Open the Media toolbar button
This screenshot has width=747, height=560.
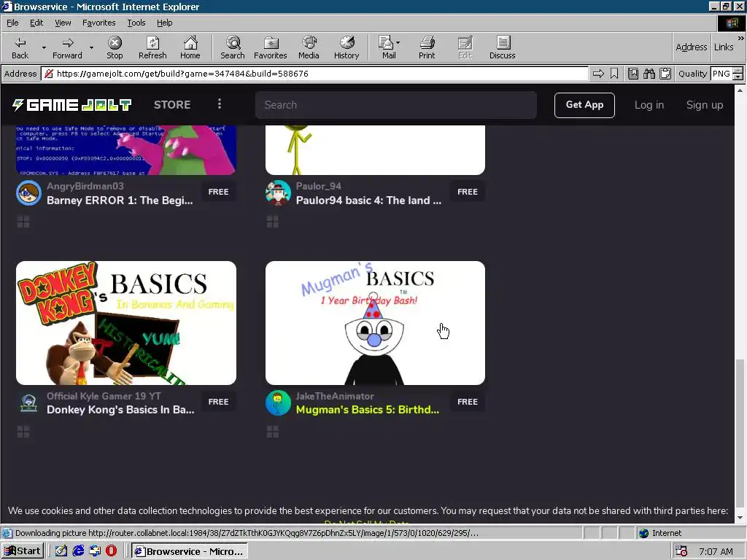coord(309,47)
